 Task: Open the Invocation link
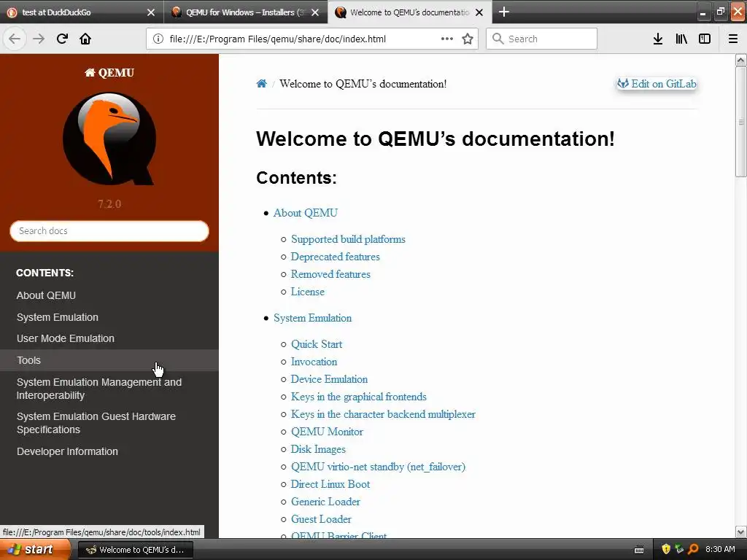click(x=314, y=362)
